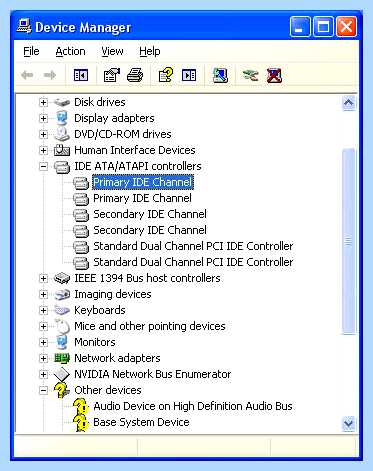Click the Monitors category icon
The height and width of the screenshot is (471, 373).
[62, 342]
